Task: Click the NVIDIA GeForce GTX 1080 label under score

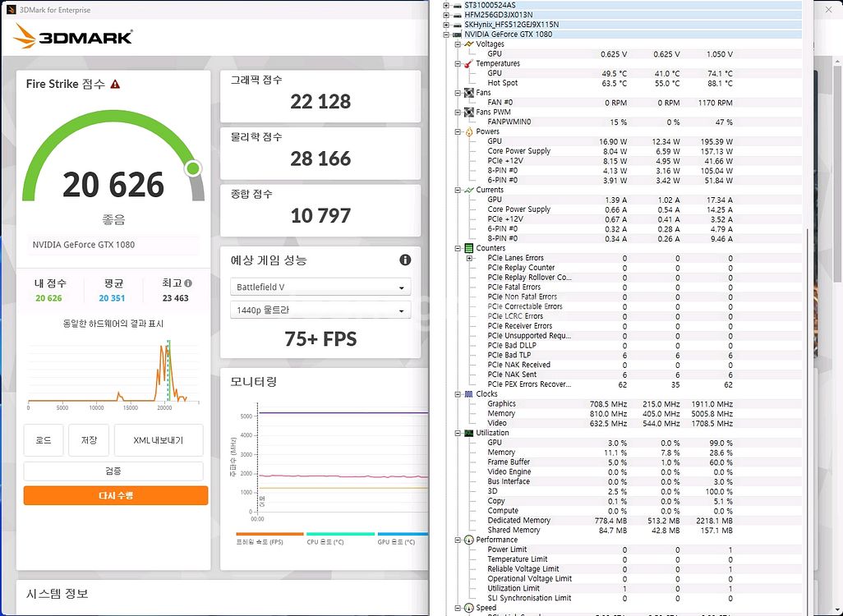Action: pyautogui.click(x=83, y=245)
